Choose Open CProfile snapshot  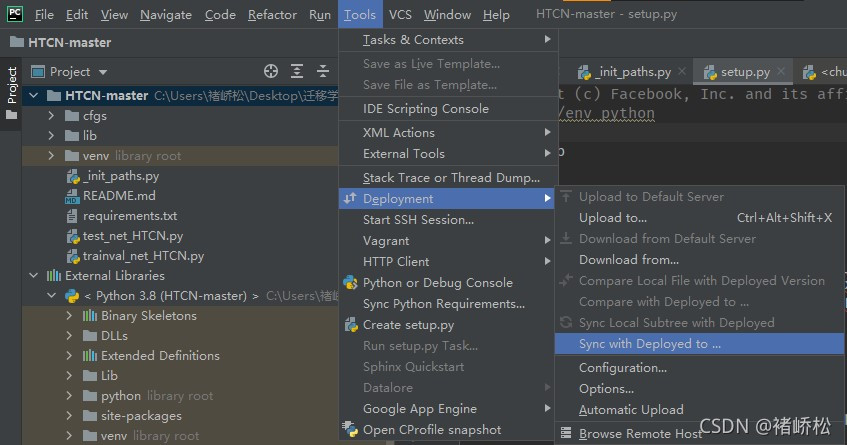coord(448,429)
